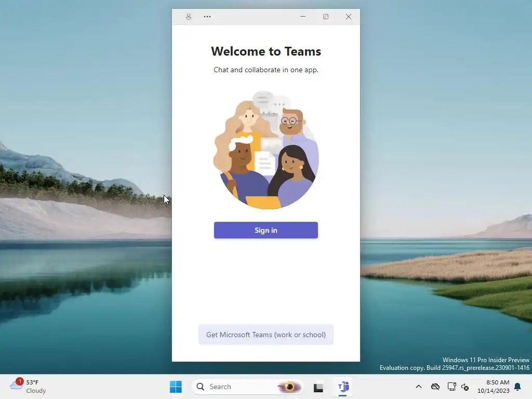Viewport: 532px width, 399px height.
Task: Open Task View on the taskbar
Action: pyautogui.click(x=318, y=387)
